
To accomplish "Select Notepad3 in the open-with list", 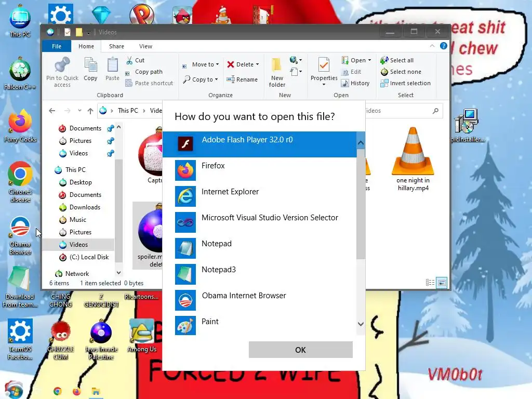I will coord(260,274).
